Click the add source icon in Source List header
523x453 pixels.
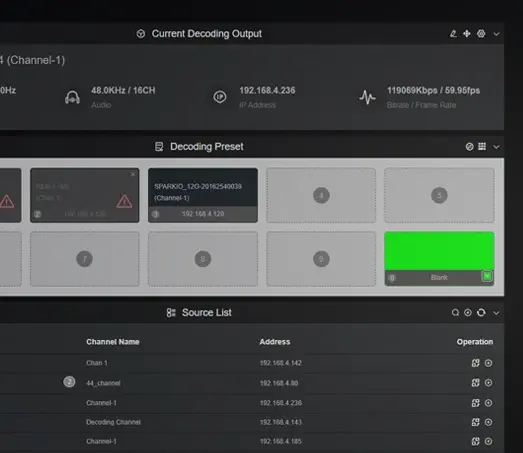coord(468,313)
